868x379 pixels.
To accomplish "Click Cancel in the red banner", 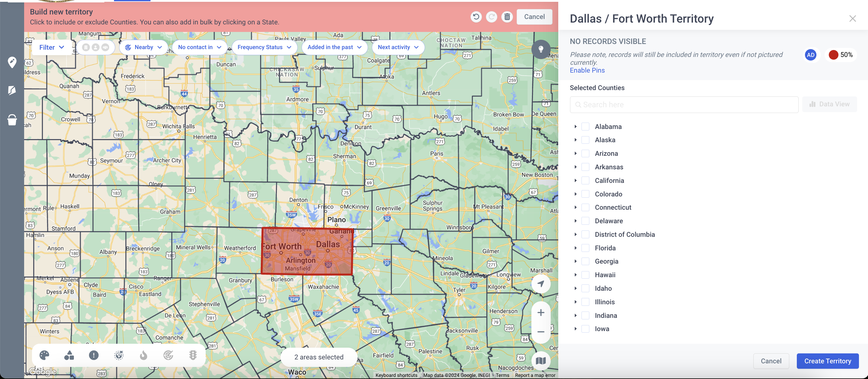I will [x=534, y=17].
